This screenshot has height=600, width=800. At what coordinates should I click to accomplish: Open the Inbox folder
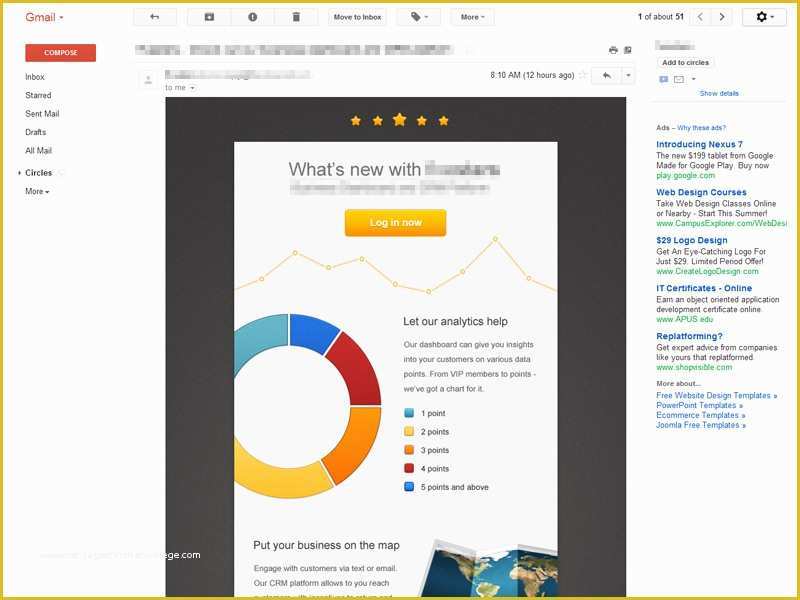point(35,77)
